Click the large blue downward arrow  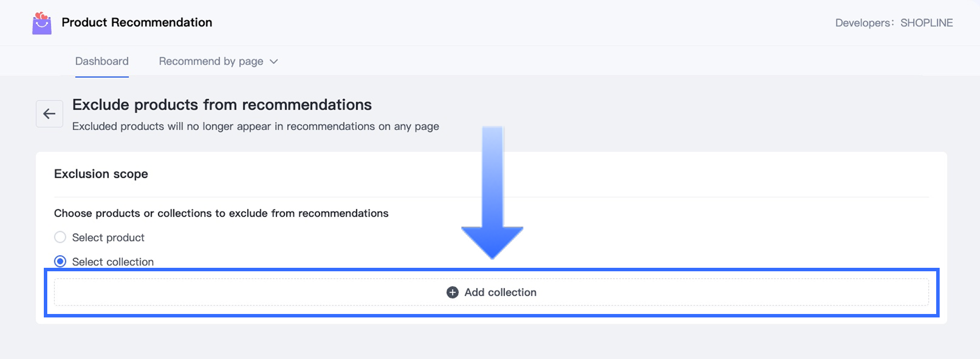pos(492,196)
